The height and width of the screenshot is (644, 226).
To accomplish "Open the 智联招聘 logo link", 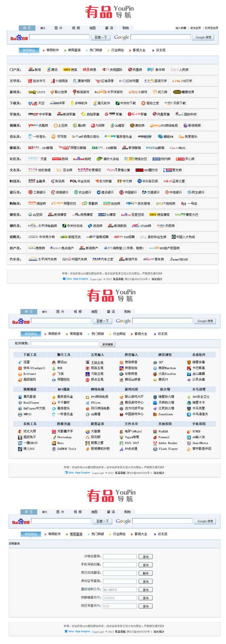I will 91,237.
